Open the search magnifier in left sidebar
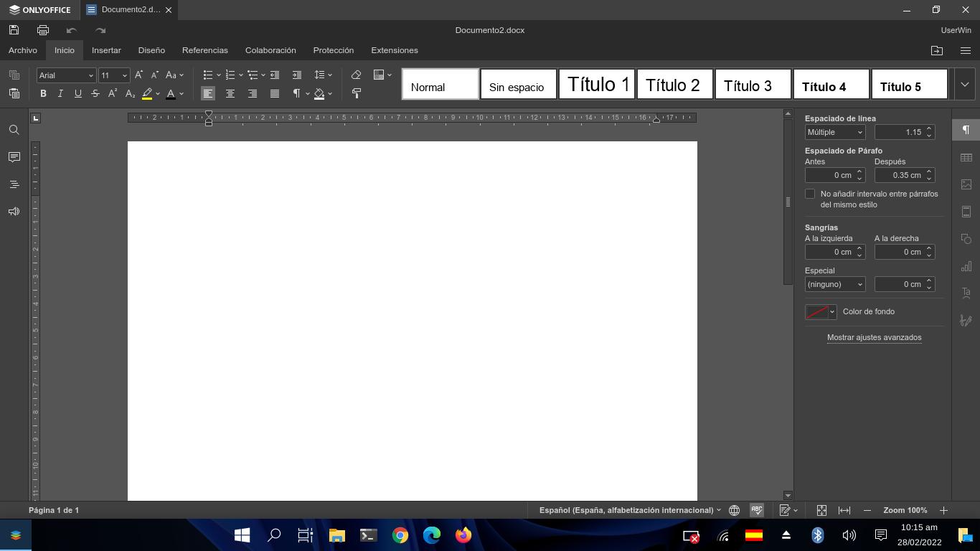 [14, 130]
